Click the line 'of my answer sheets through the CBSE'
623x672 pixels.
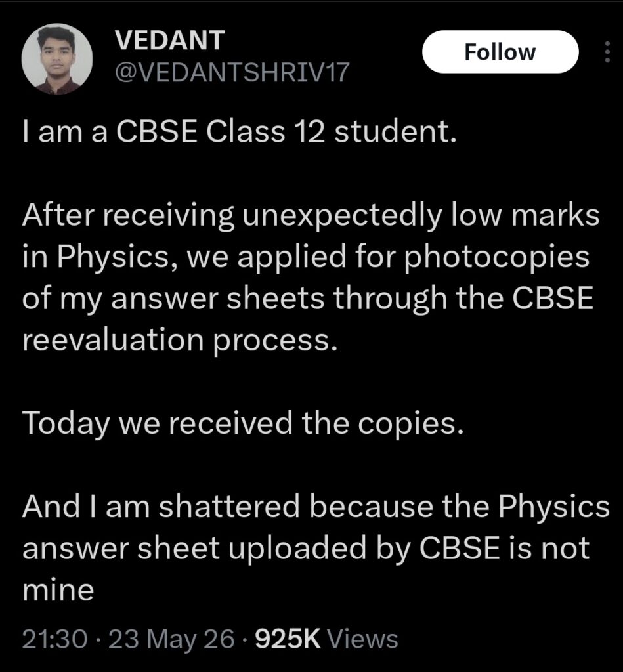click(x=308, y=299)
